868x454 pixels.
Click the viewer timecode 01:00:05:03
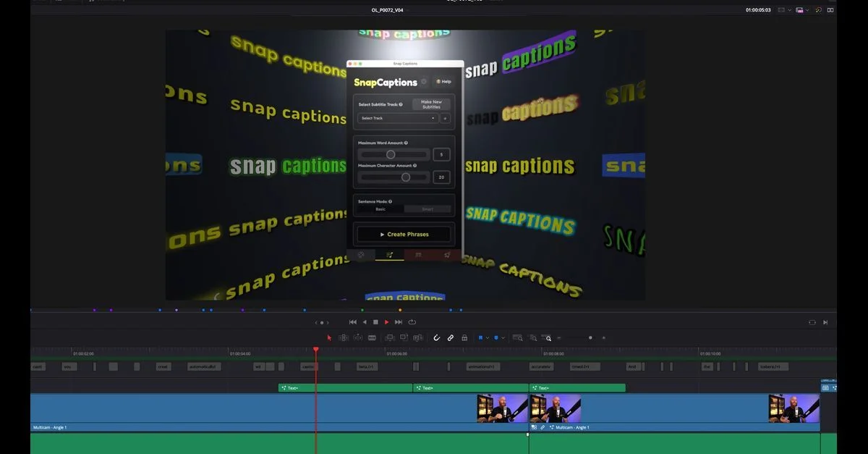click(758, 10)
